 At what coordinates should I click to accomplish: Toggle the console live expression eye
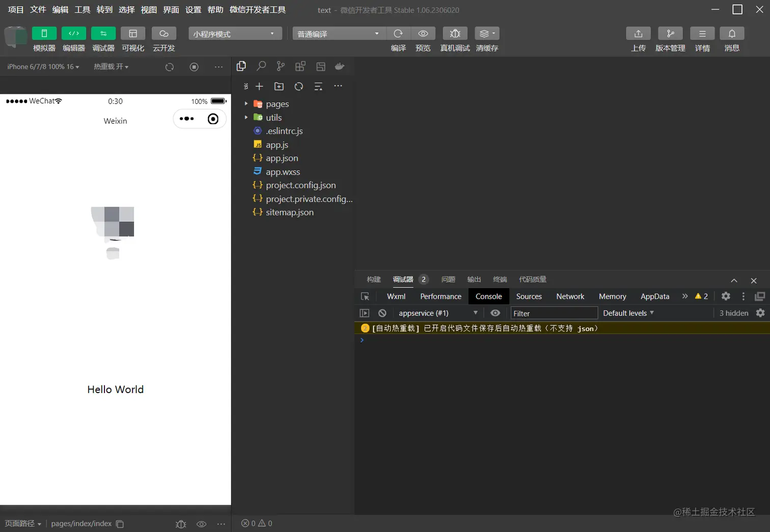pos(495,313)
